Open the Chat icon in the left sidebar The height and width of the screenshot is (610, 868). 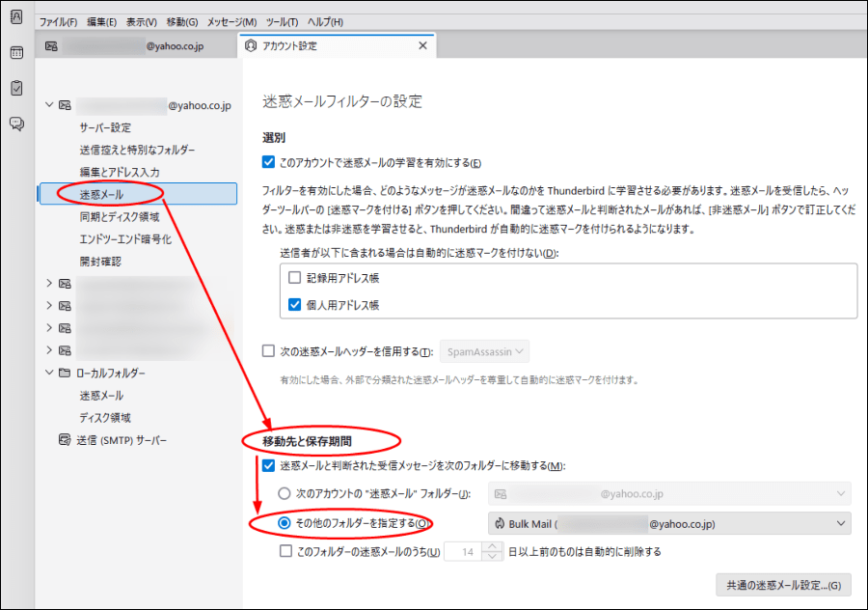click(16, 124)
